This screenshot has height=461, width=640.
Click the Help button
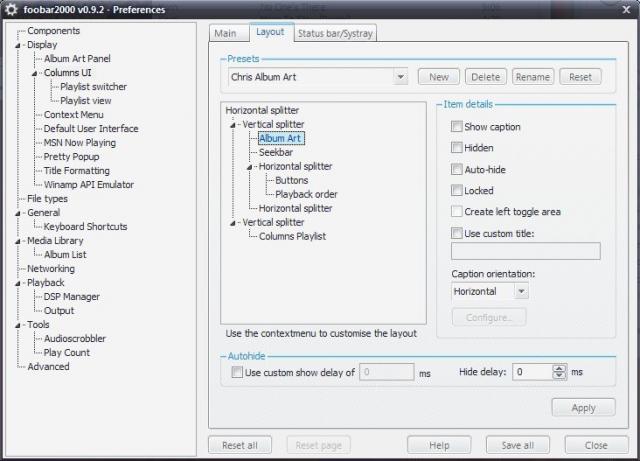pos(439,445)
